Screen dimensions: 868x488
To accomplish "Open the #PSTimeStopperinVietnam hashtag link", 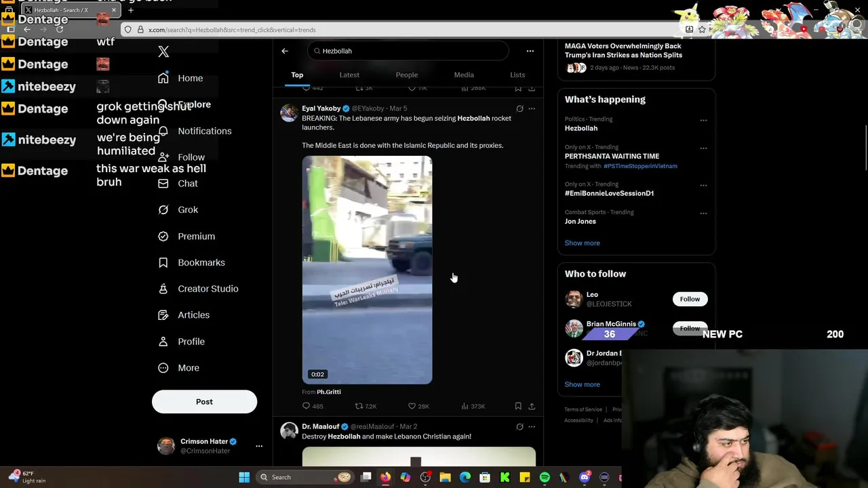I will point(640,166).
